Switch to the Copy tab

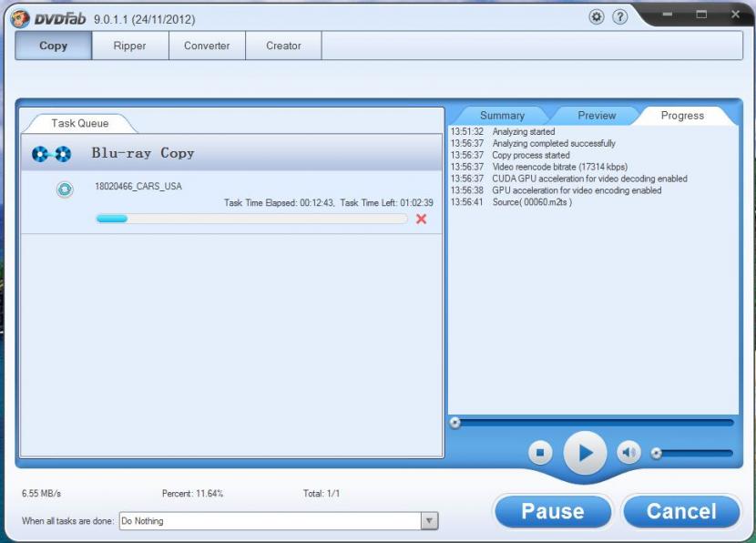pos(54,46)
